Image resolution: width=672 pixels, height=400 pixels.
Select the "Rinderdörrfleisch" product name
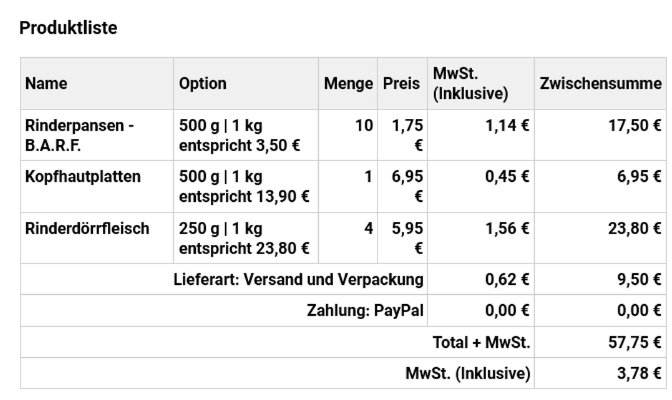[87, 228]
